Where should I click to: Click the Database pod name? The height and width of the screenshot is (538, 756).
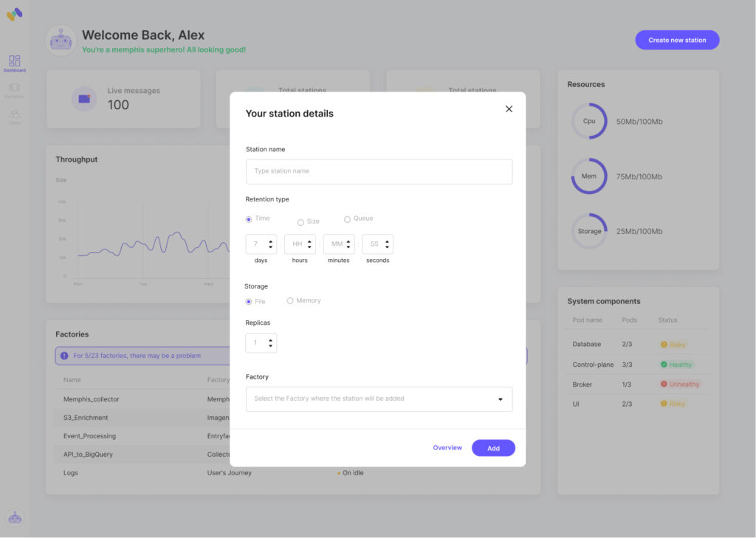[587, 344]
